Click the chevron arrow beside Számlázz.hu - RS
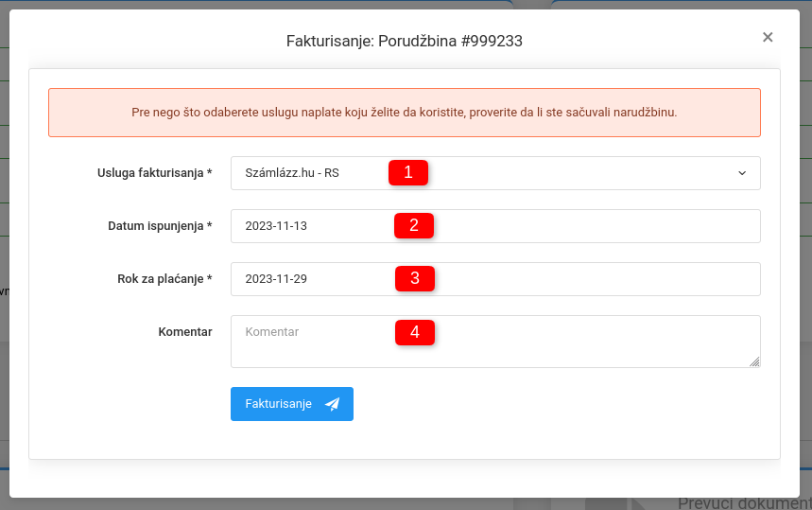The image size is (812, 510). coord(742,173)
